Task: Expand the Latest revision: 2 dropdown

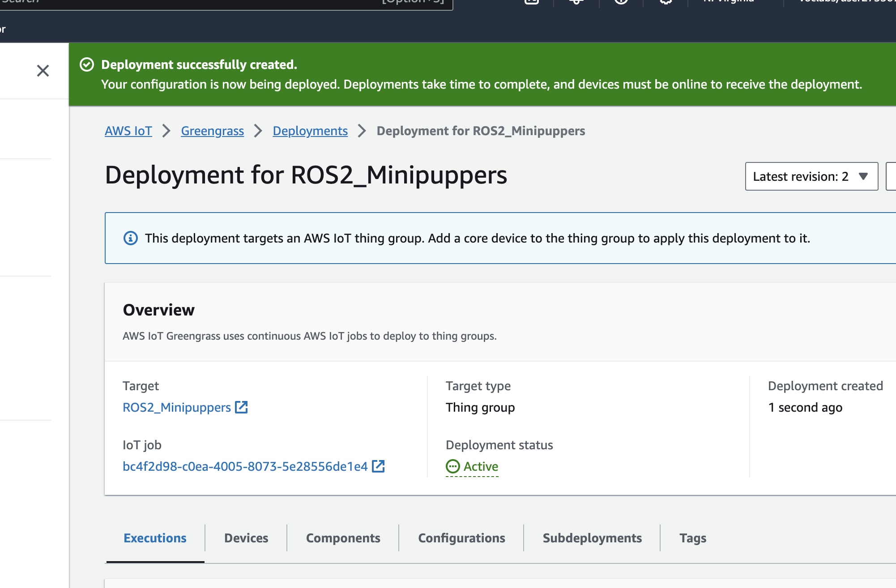Action: pyautogui.click(x=811, y=176)
